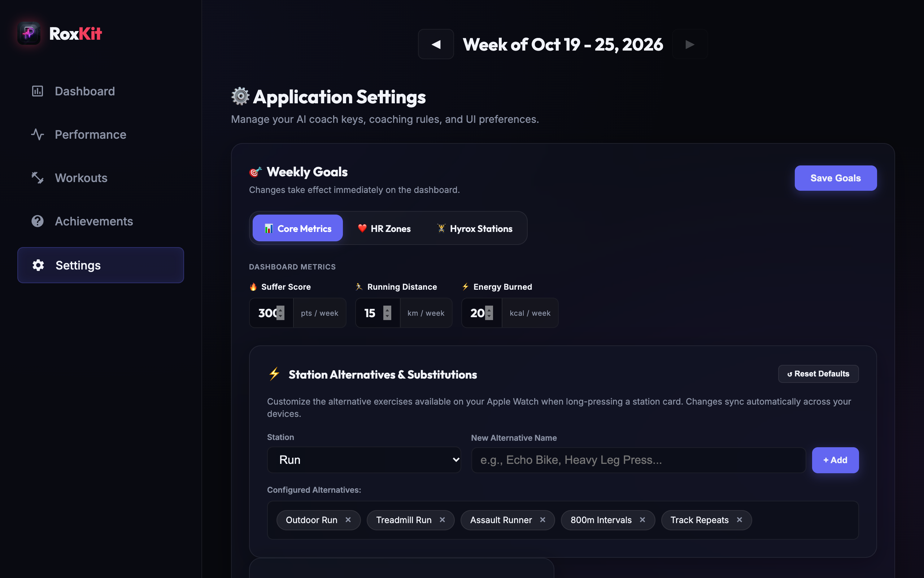Open Workouts in the sidebar

tap(100, 178)
